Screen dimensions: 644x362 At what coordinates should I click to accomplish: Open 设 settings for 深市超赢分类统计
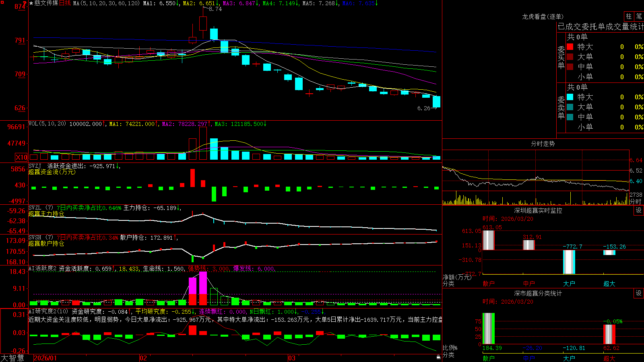639,293
